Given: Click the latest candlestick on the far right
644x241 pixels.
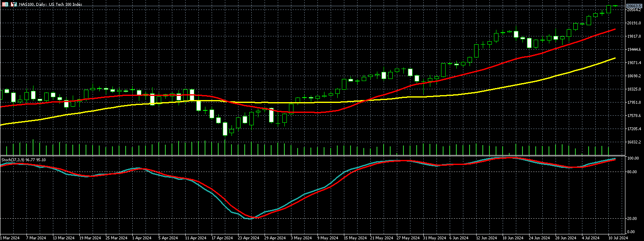Looking at the screenshot, I should (615, 6).
